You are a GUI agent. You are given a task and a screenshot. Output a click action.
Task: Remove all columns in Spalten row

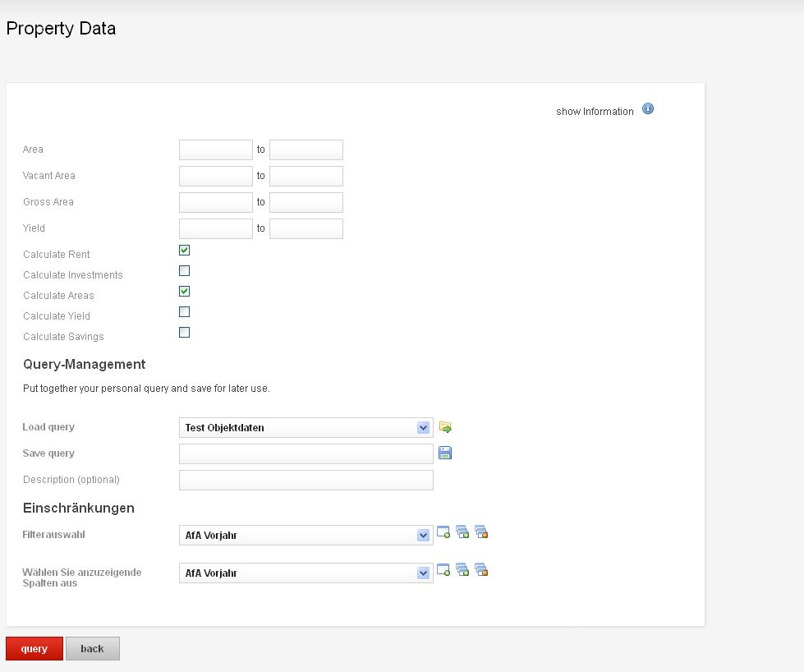(x=481, y=570)
